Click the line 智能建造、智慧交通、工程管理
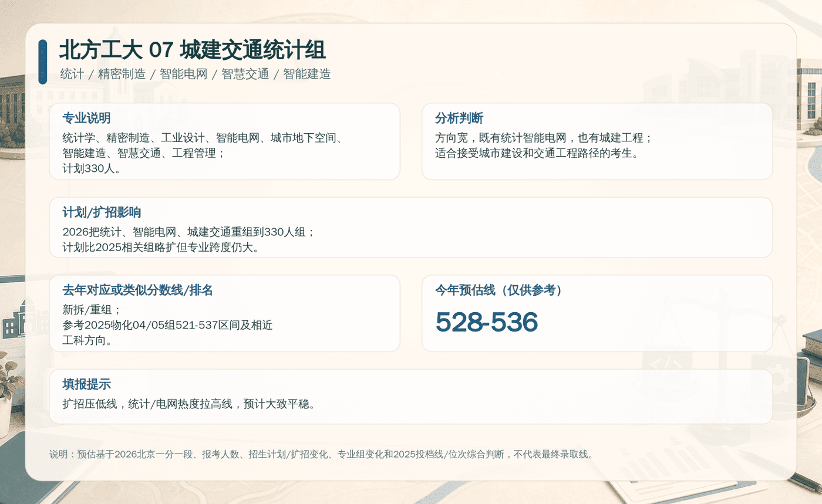 pos(143,154)
